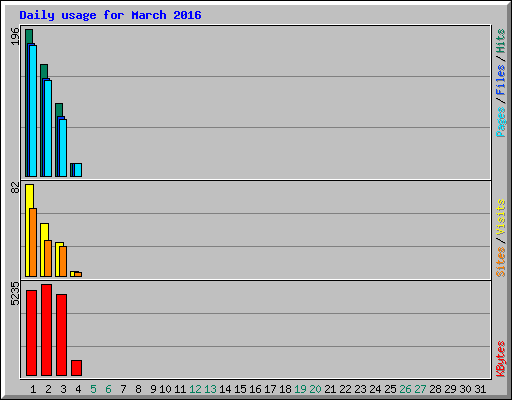The height and width of the screenshot is (400, 512).
Task: Click the 82 maximum value on visits axis
Action: (x=15, y=188)
